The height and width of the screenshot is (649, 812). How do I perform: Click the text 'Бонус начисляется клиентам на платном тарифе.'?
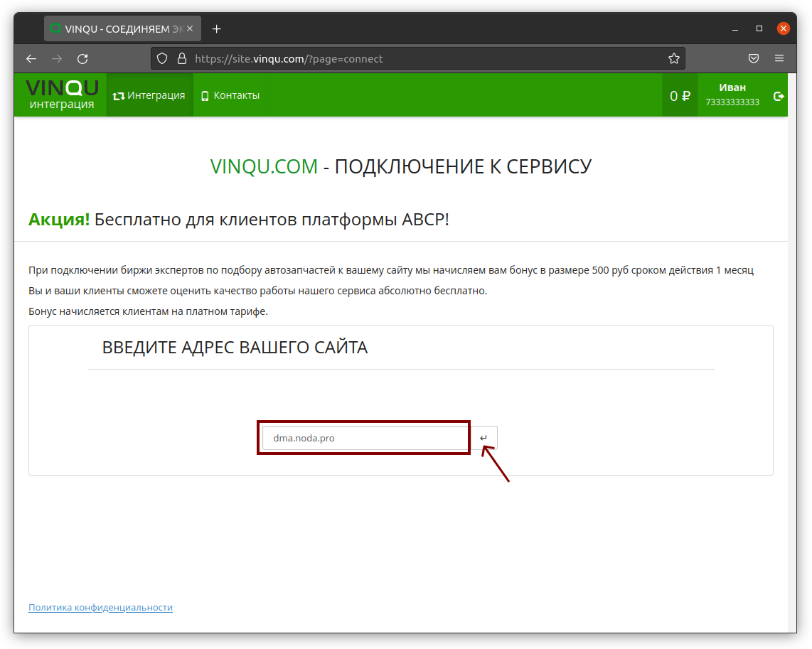tap(148, 311)
